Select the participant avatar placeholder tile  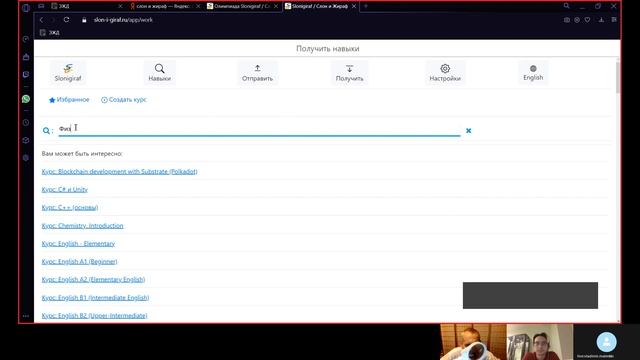tap(607, 342)
